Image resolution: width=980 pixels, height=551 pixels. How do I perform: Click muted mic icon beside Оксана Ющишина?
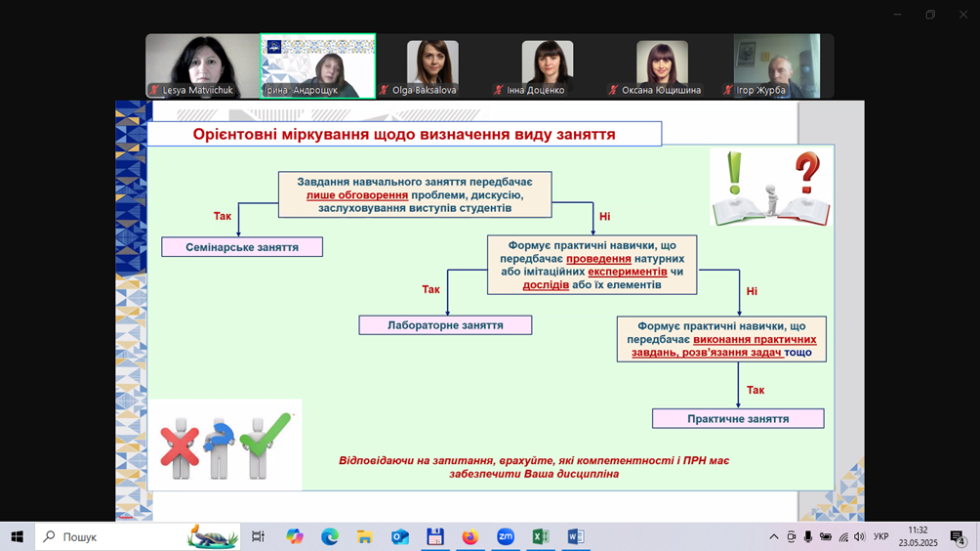(x=613, y=90)
